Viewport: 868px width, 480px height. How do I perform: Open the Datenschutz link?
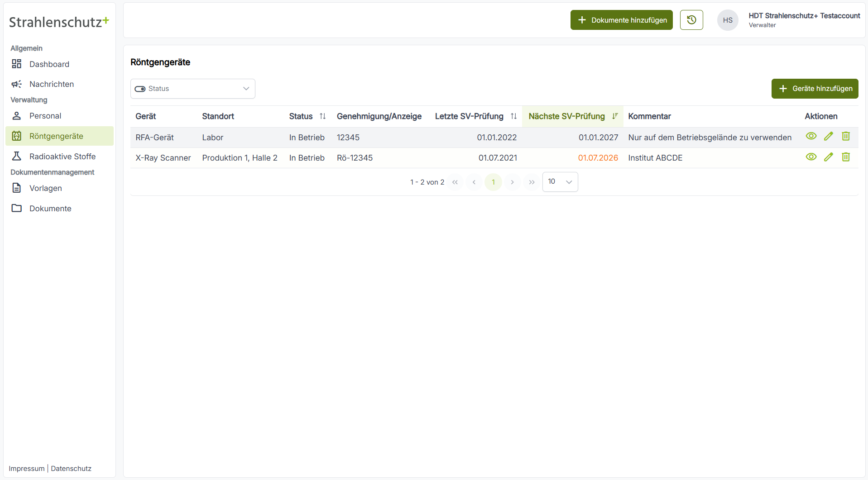[71, 469]
